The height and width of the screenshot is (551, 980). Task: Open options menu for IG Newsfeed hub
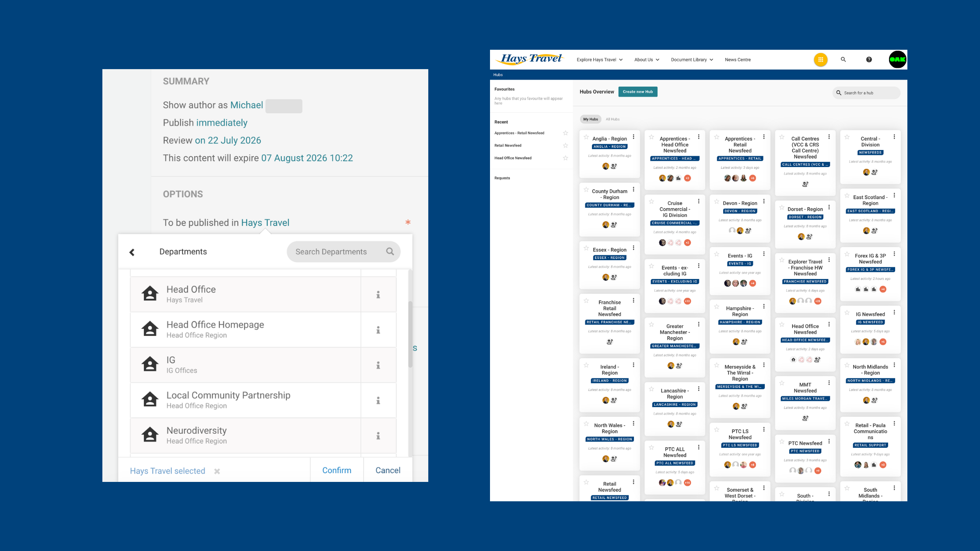[x=894, y=312]
